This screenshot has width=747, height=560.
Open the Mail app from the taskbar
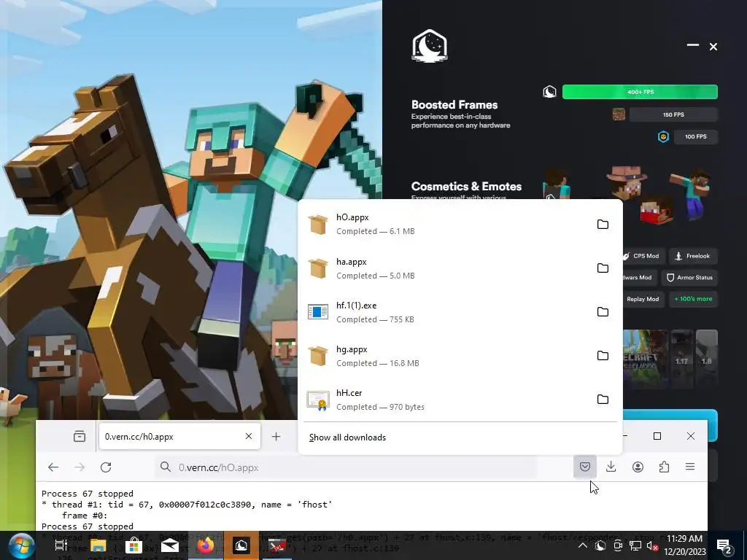tap(169, 545)
